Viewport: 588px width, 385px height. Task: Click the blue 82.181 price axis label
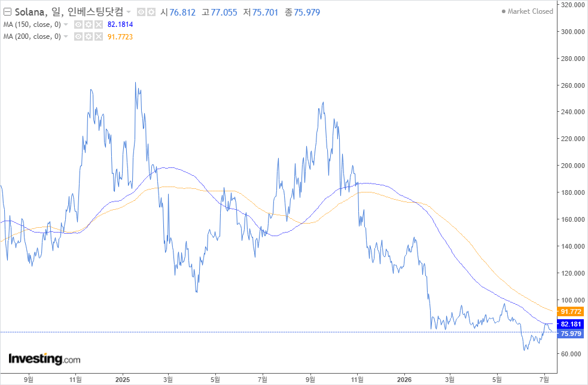coord(571,324)
